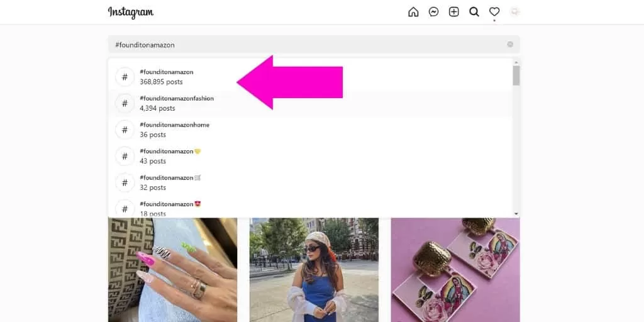Click the results list scrollbar thumb

tap(516, 75)
